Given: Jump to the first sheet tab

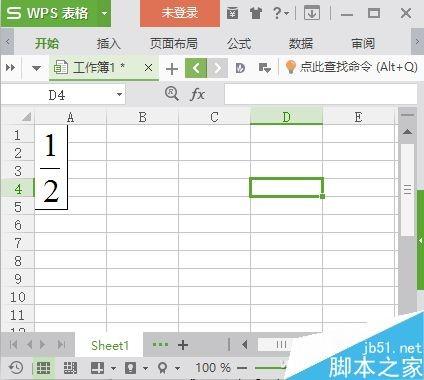Looking at the screenshot, I should click(x=13, y=344).
